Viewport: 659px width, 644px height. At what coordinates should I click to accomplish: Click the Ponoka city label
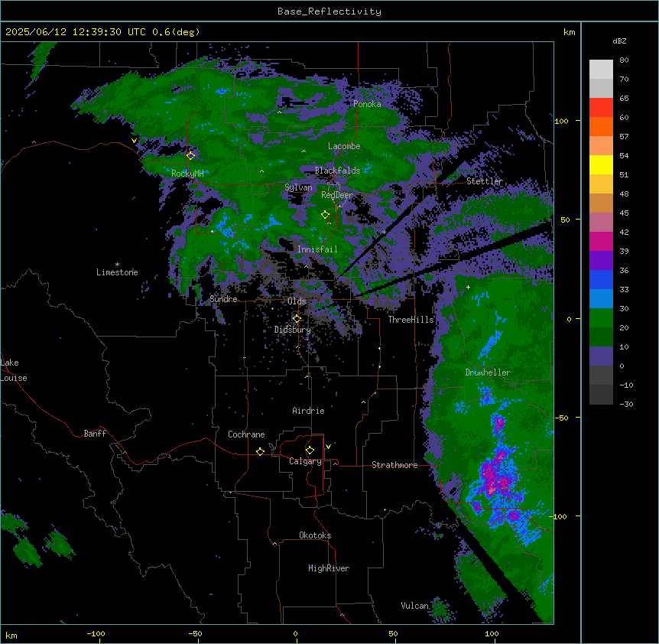(x=367, y=104)
